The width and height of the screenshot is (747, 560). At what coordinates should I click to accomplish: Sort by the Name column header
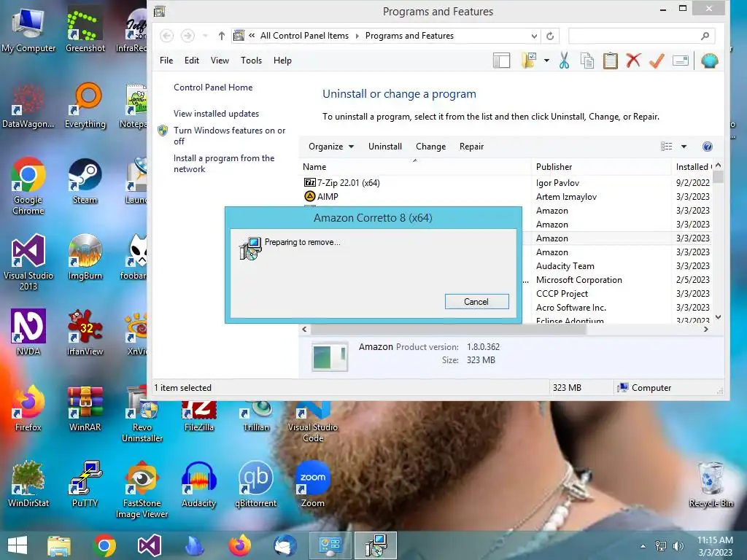415,167
